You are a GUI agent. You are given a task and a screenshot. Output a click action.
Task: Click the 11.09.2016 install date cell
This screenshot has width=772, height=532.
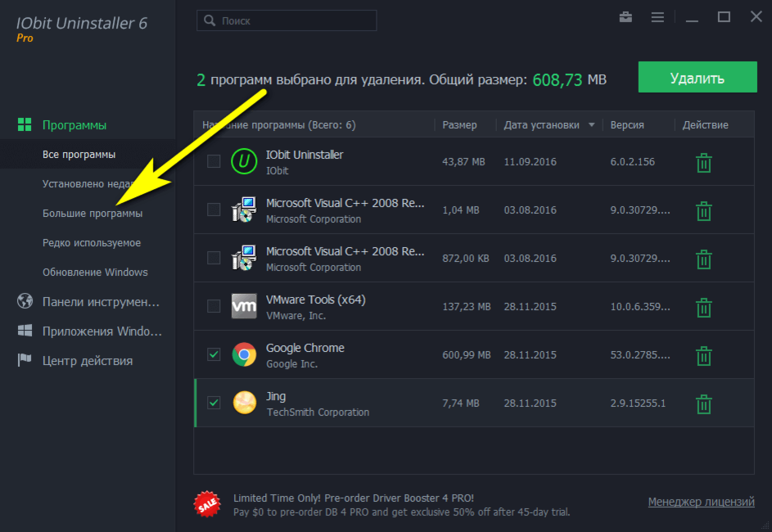[530, 162]
